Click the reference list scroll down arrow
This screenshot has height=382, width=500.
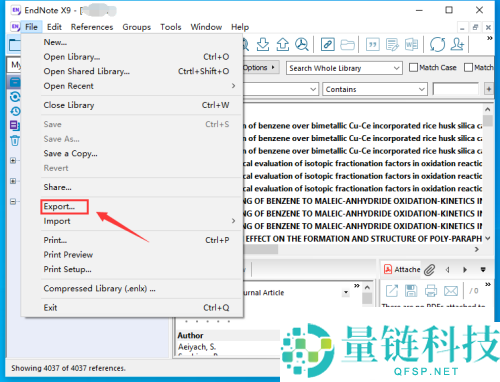pyautogui.click(x=488, y=238)
